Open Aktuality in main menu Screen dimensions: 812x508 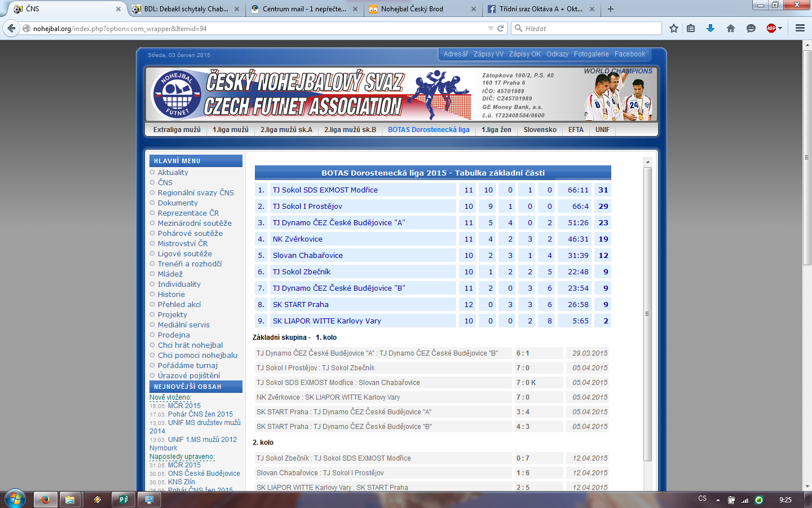coord(173,173)
